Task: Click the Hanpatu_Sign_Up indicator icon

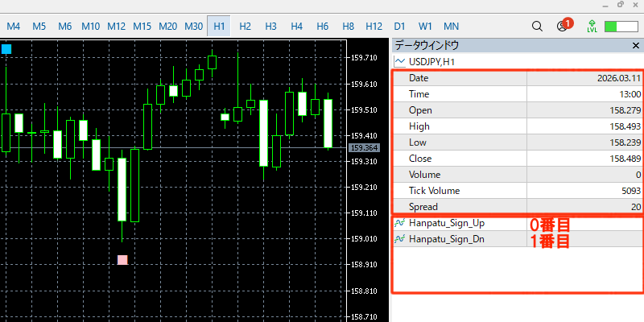Action: point(398,223)
